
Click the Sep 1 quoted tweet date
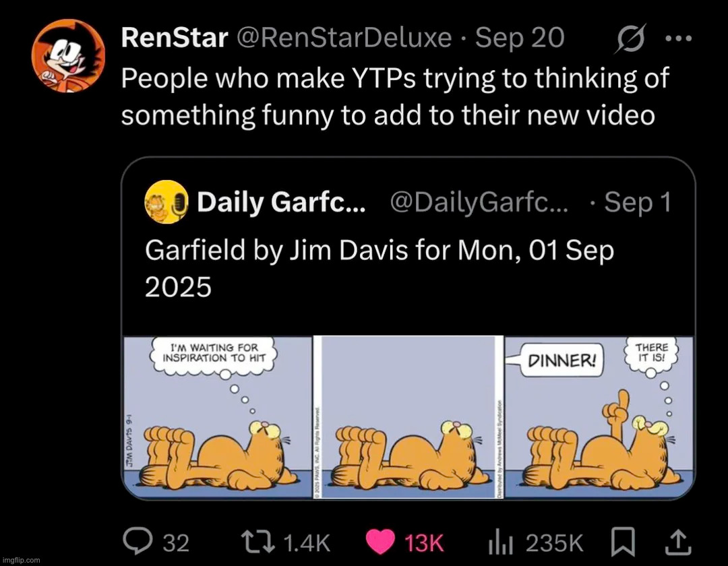click(637, 202)
